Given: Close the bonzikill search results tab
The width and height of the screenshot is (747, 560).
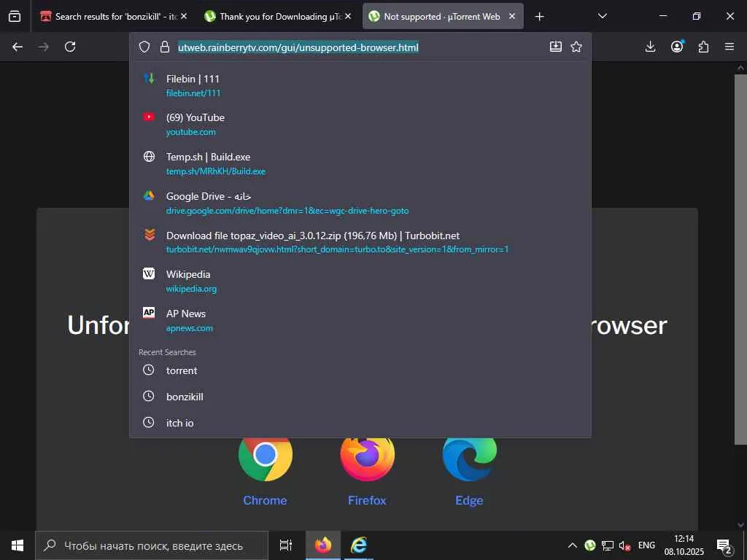Looking at the screenshot, I should (184, 16).
